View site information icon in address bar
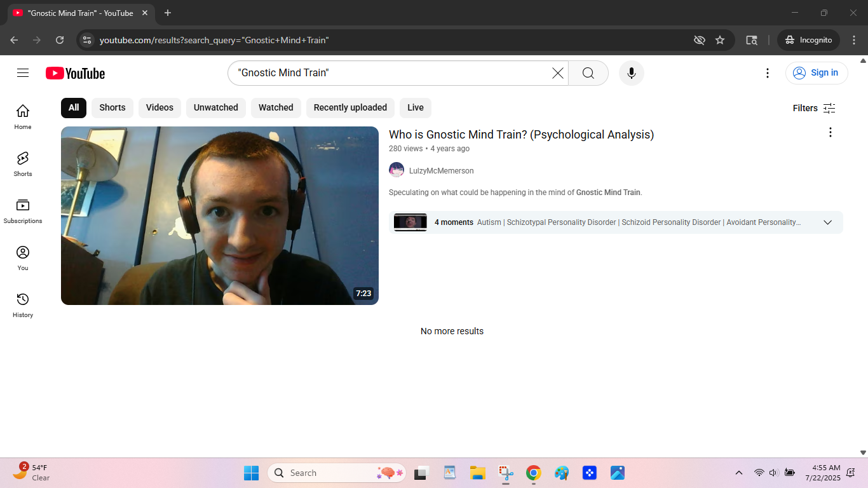 [x=87, y=40]
